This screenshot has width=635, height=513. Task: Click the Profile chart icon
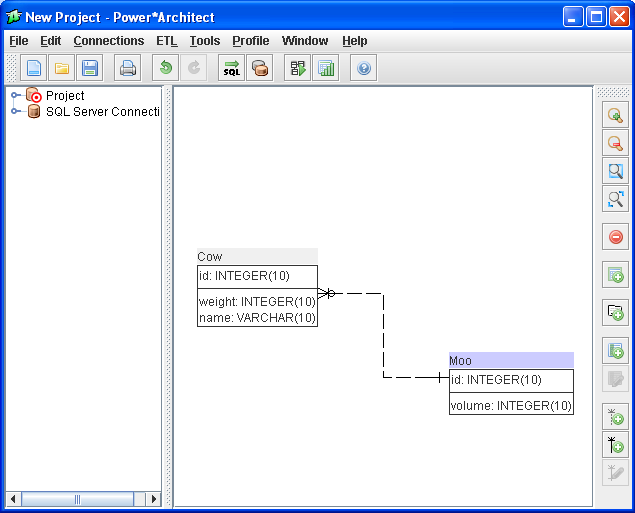(325, 68)
